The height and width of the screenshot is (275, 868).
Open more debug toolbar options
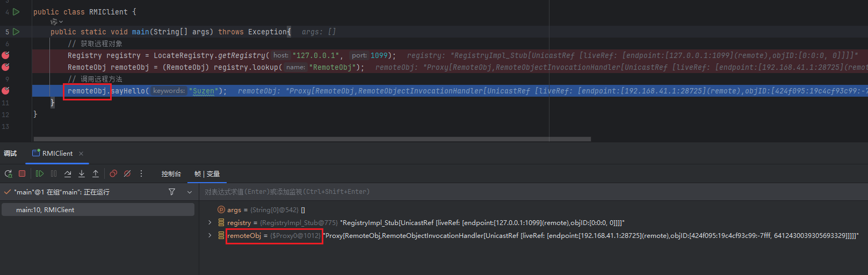(141, 173)
